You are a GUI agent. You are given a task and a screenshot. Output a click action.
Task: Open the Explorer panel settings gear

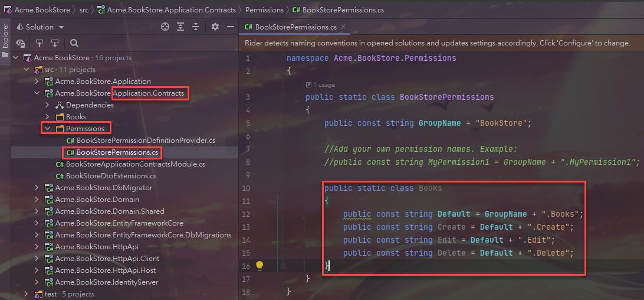pos(215,27)
